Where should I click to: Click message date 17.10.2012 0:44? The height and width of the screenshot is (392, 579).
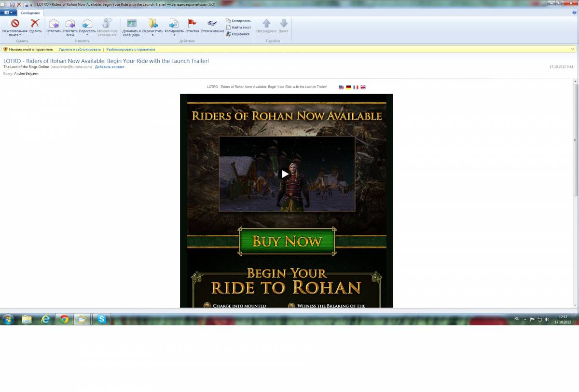(561, 67)
